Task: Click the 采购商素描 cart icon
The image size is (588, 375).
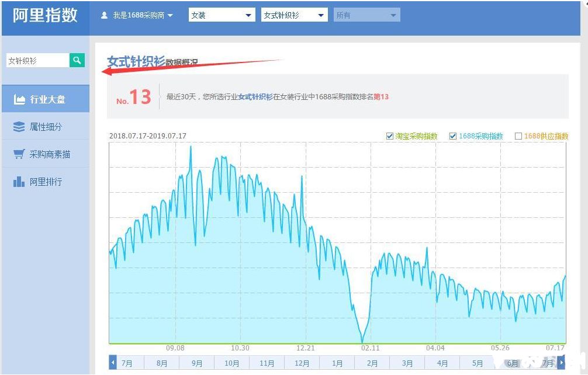Action: click(x=20, y=154)
